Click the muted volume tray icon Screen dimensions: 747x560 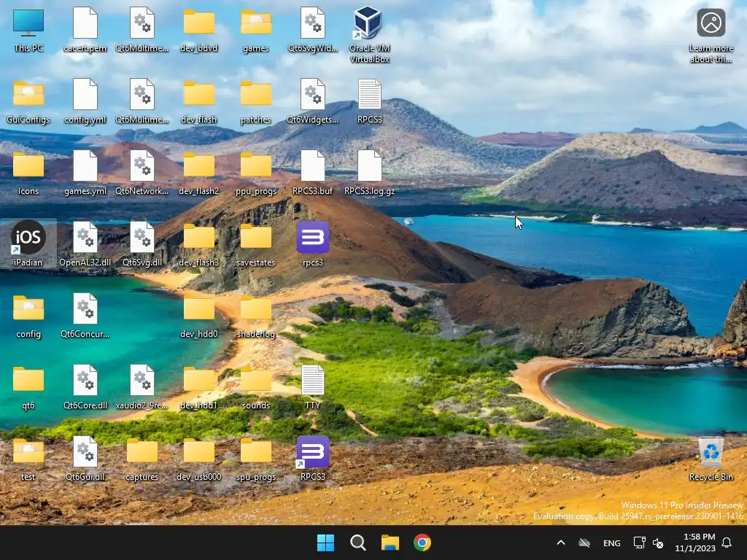pyautogui.click(x=658, y=542)
